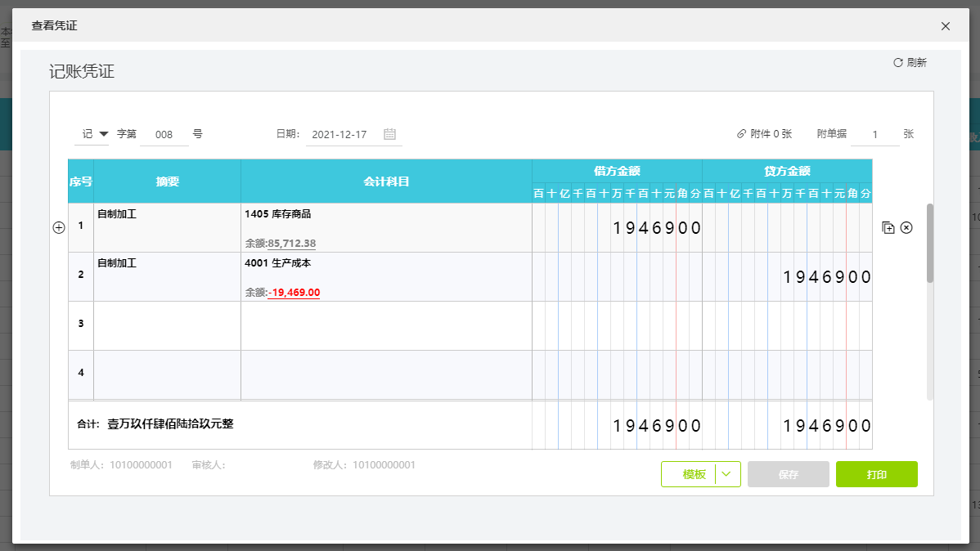Click the attachment paperclip icon
This screenshot has height=551, width=980.
[741, 134]
